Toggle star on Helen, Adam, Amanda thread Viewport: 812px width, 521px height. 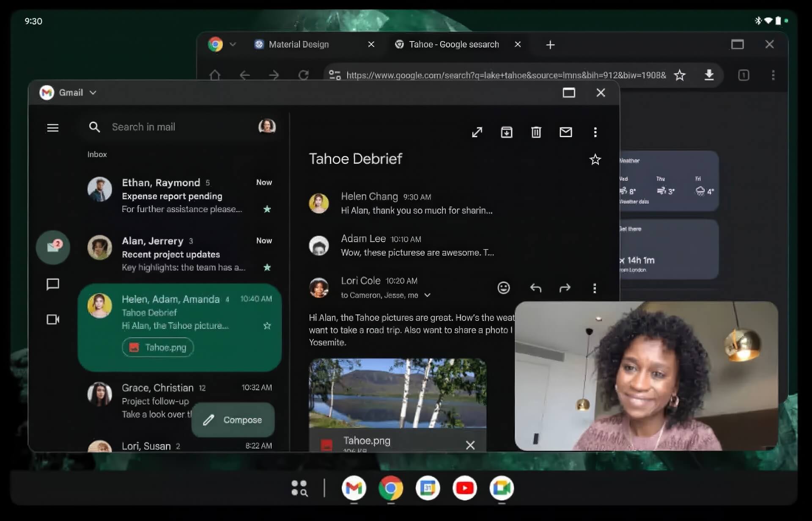pos(267,326)
